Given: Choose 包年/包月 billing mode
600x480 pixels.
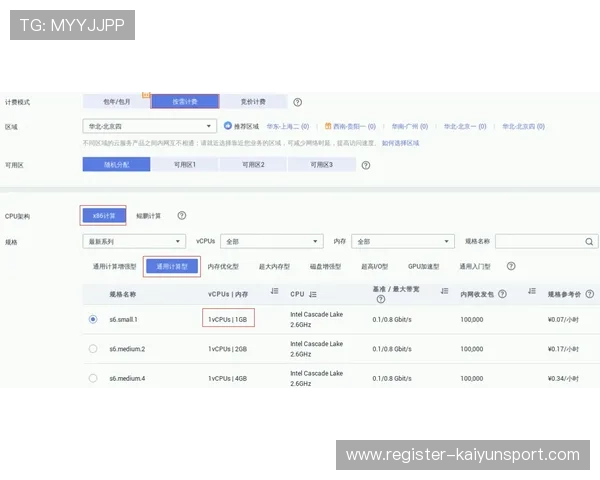Looking at the screenshot, I should click(x=116, y=101).
